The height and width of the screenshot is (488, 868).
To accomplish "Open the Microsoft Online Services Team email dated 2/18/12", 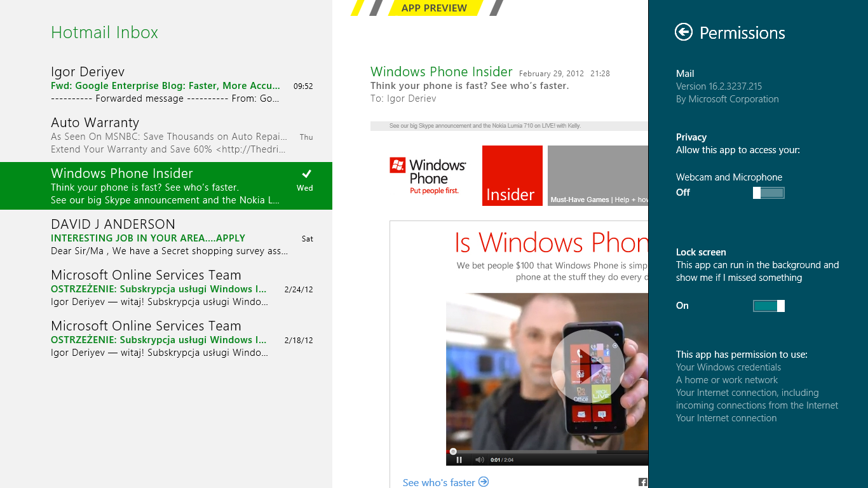I will tap(166, 339).
